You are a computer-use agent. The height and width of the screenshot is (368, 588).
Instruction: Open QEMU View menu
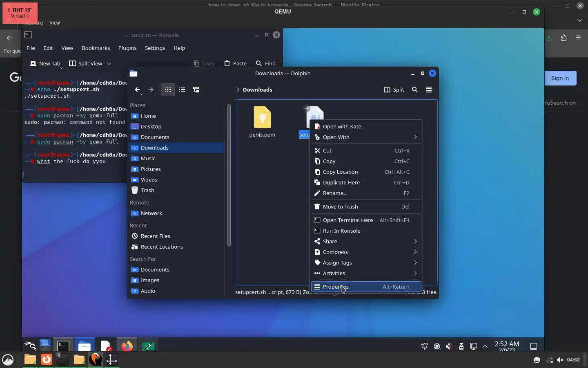coord(54,23)
